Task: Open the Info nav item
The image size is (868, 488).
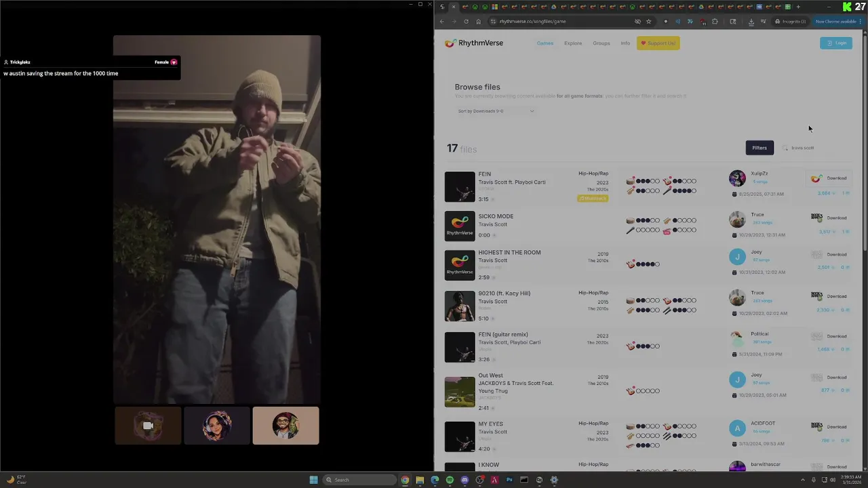Action: point(625,43)
